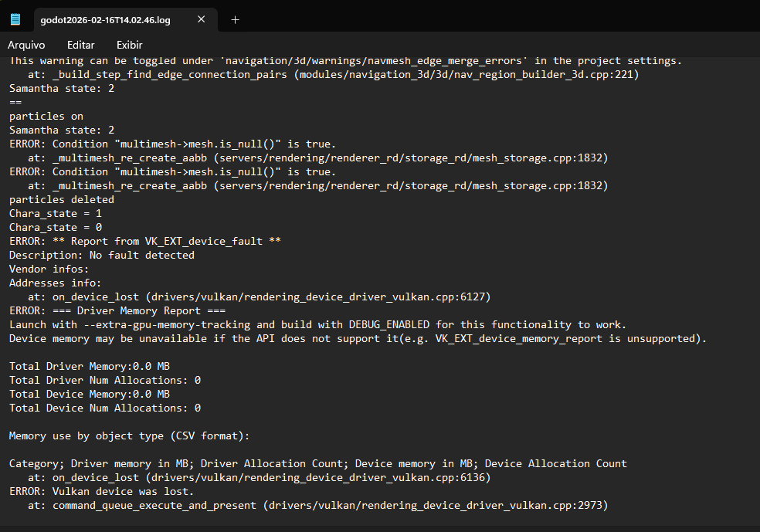Click "Memory use by object type" line
The height and width of the screenshot is (532, 760).
coord(130,435)
